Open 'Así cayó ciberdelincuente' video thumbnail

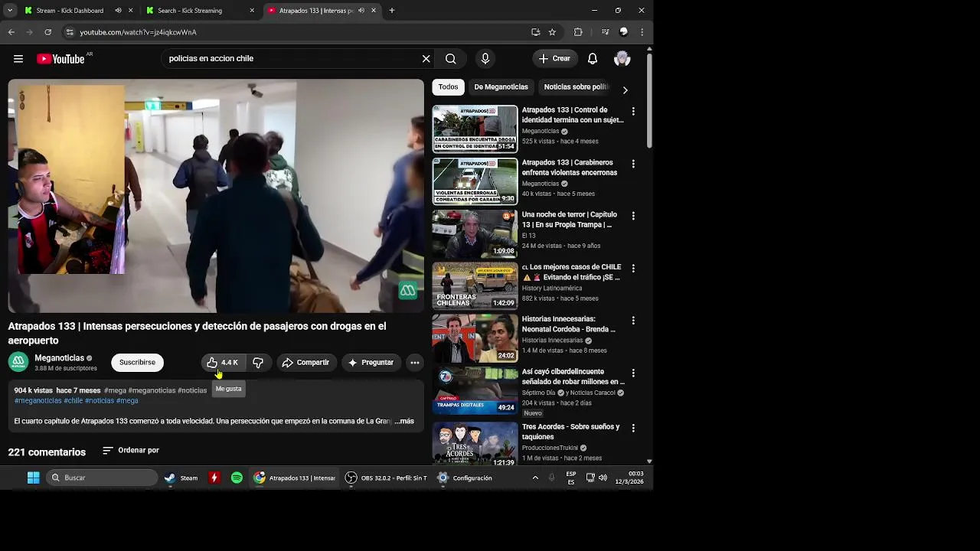point(475,390)
